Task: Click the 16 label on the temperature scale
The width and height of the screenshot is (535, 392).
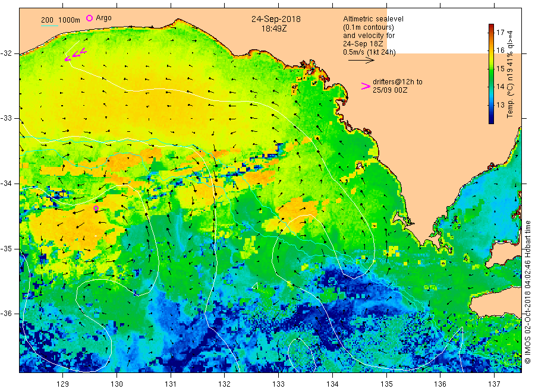Action: pos(500,50)
